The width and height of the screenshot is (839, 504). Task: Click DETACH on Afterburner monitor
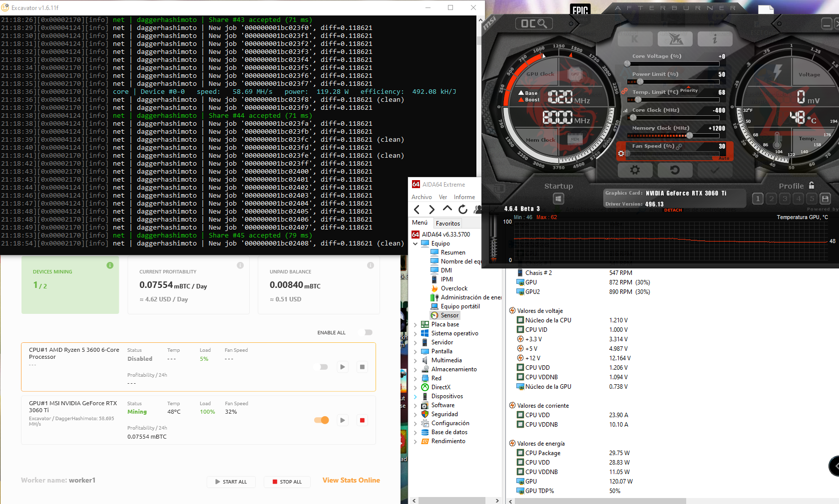click(673, 210)
